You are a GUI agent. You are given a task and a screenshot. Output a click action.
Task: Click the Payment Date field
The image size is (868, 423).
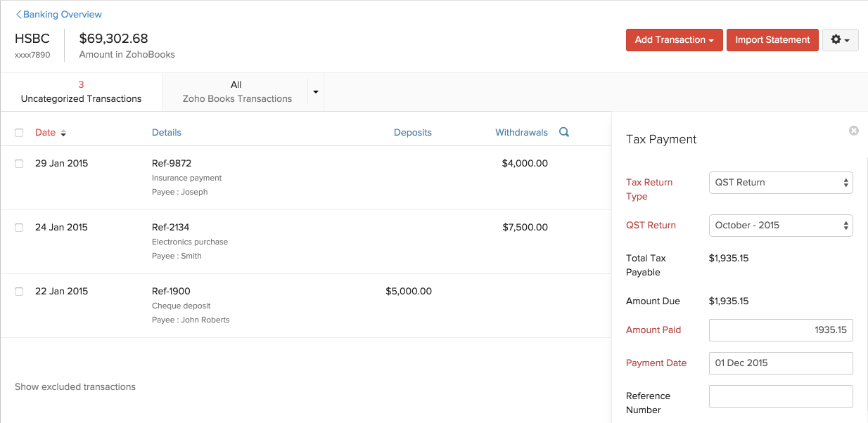(780, 363)
